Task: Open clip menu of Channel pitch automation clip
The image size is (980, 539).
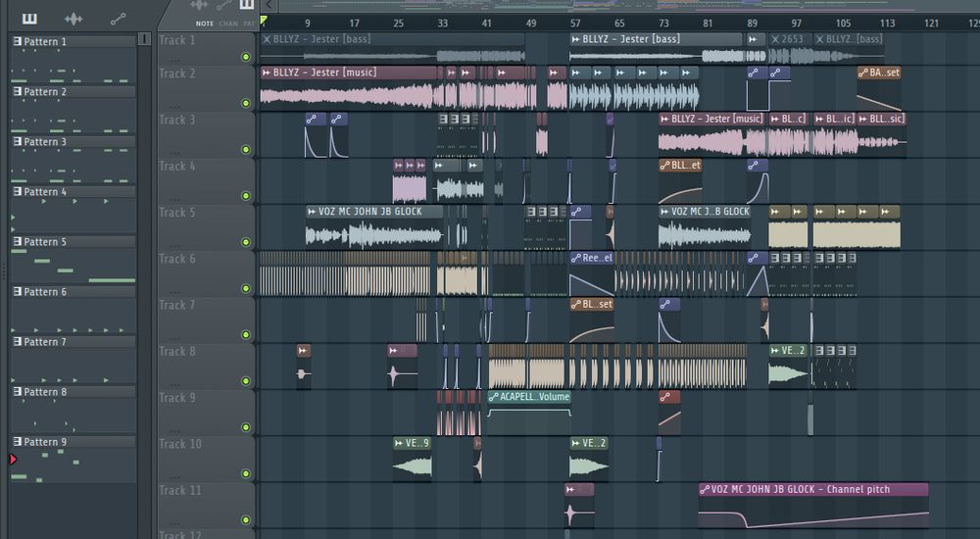Action: [705, 489]
